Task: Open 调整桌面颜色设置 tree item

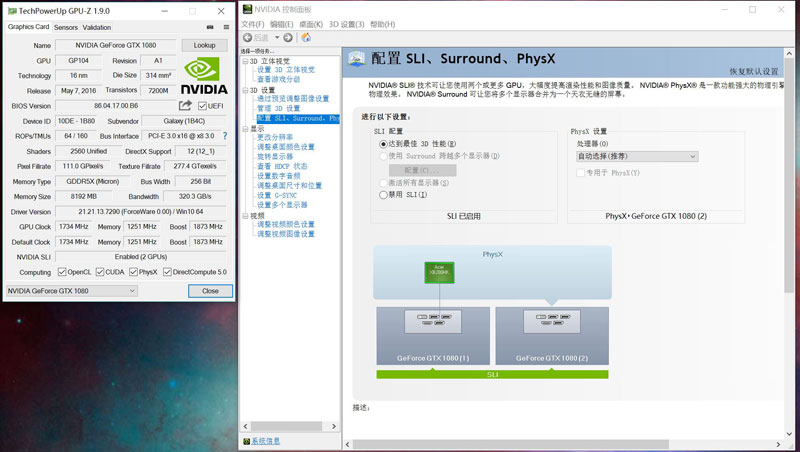Action: (286, 147)
